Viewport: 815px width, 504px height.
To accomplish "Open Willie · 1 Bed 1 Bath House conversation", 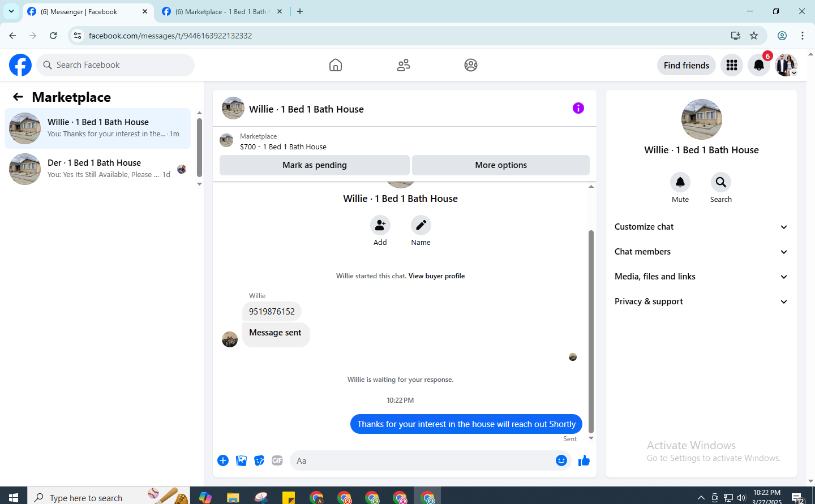I will 97,128.
